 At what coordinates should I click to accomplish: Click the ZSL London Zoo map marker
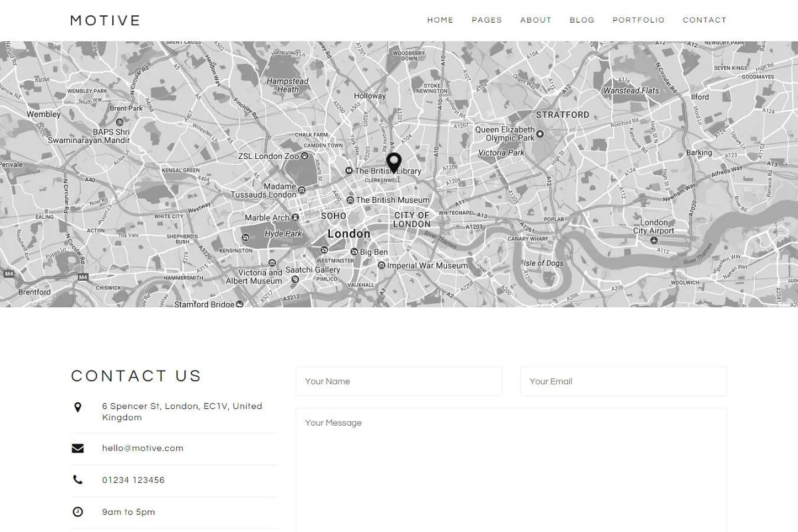305,156
